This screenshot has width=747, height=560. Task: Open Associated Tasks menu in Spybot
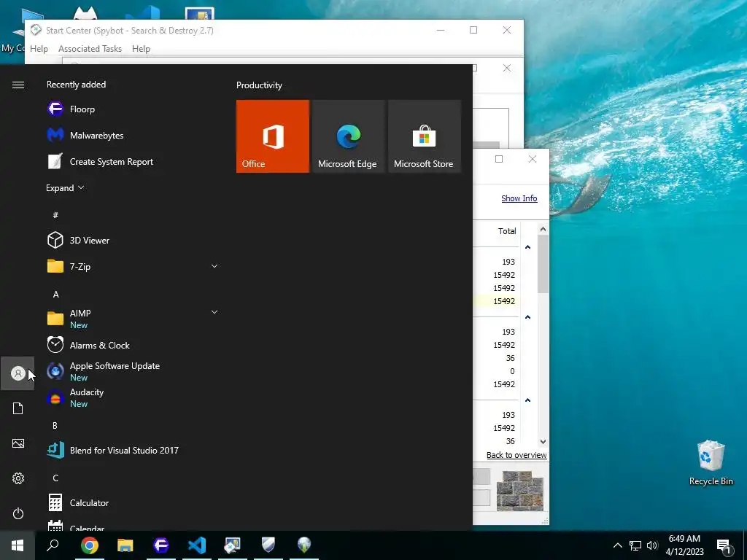pyautogui.click(x=90, y=49)
